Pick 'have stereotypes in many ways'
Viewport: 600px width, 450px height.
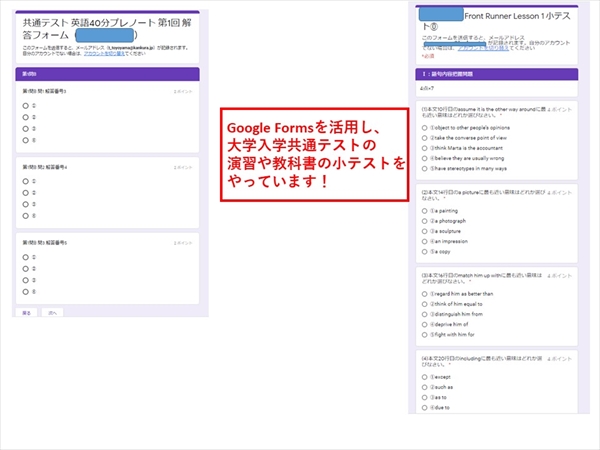[424, 168]
